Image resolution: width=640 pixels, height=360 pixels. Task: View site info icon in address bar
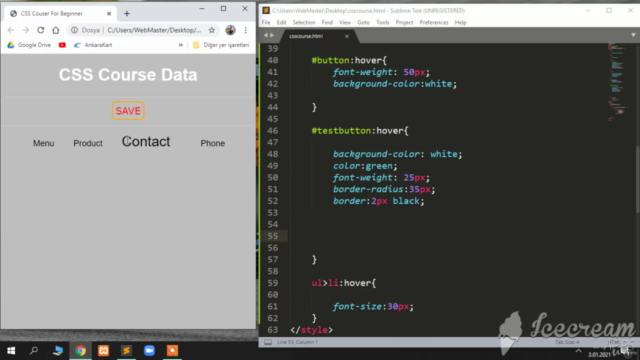pyautogui.click(x=74, y=30)
